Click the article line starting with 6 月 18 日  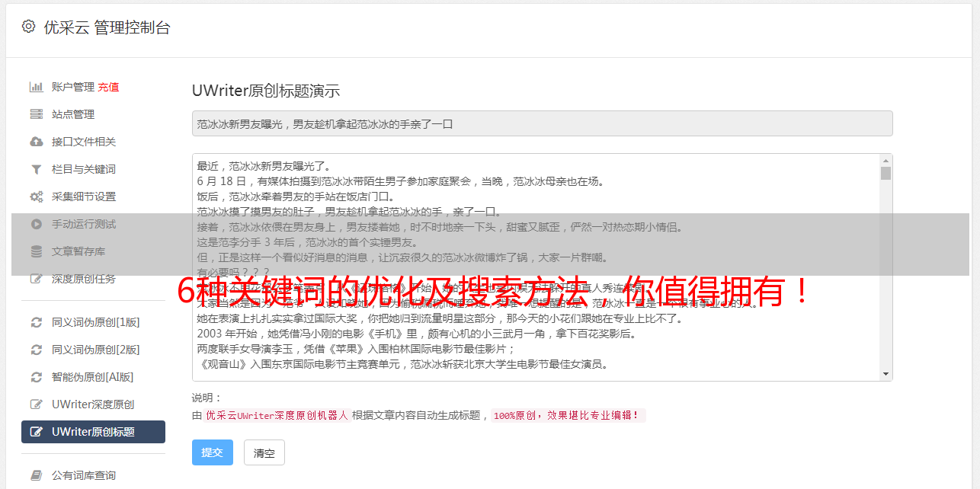point(400,181)
